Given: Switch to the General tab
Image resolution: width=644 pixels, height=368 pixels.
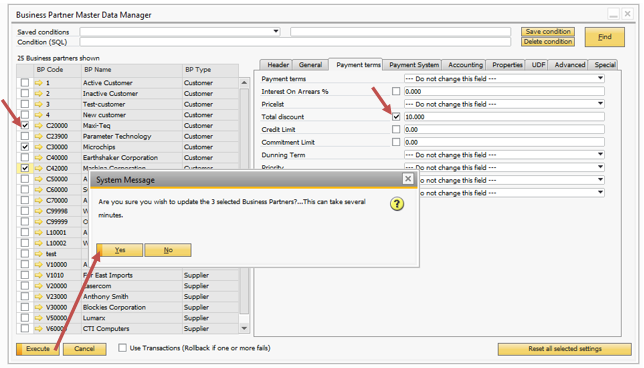Looking at the screenshot, I should 310,65.
